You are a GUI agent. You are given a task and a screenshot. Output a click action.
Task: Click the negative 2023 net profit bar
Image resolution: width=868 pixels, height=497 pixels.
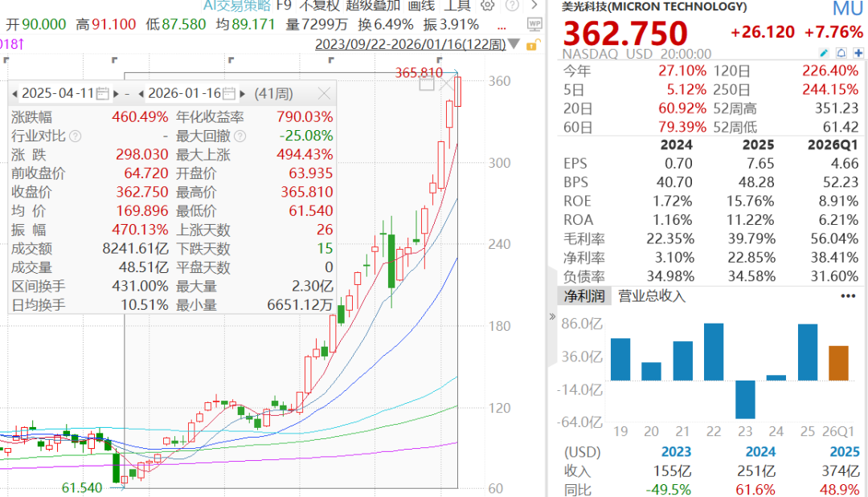[x=745, y=400]
